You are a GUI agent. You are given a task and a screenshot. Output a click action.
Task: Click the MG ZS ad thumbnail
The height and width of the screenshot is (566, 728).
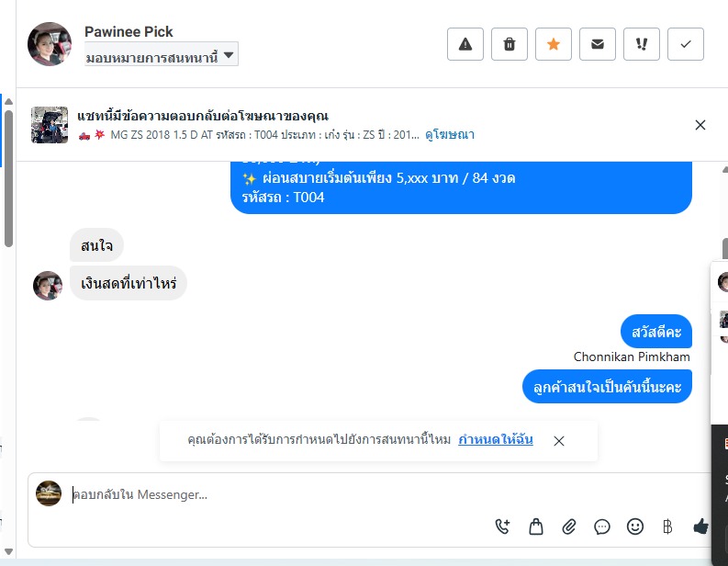tap(50, 125)
